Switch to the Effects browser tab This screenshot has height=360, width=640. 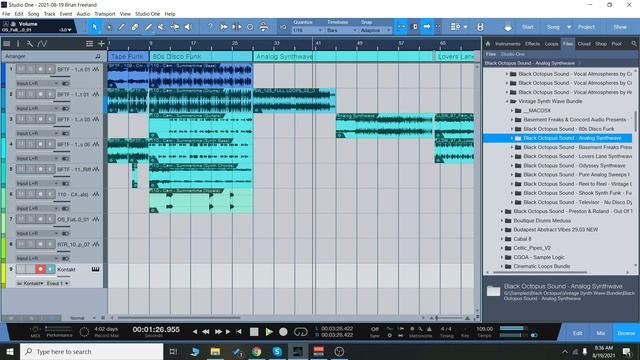(532, 44)
